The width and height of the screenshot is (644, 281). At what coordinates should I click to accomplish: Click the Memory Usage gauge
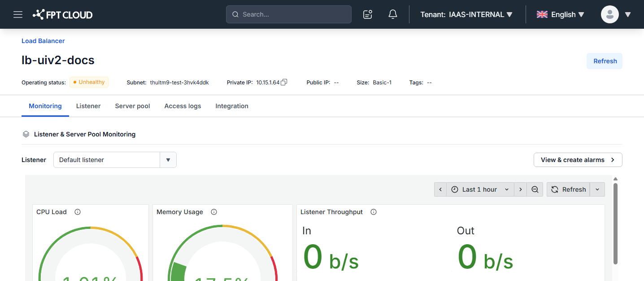pos(222,253)
